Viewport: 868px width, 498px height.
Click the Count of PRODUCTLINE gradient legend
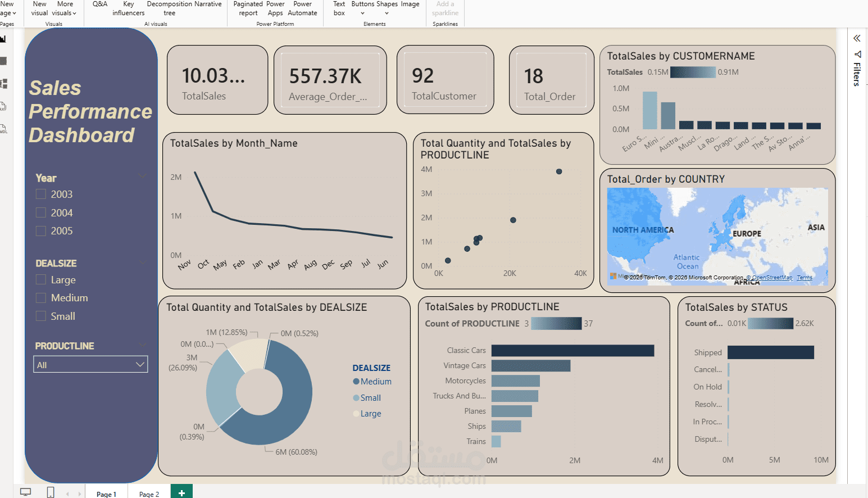pos(556,323)
